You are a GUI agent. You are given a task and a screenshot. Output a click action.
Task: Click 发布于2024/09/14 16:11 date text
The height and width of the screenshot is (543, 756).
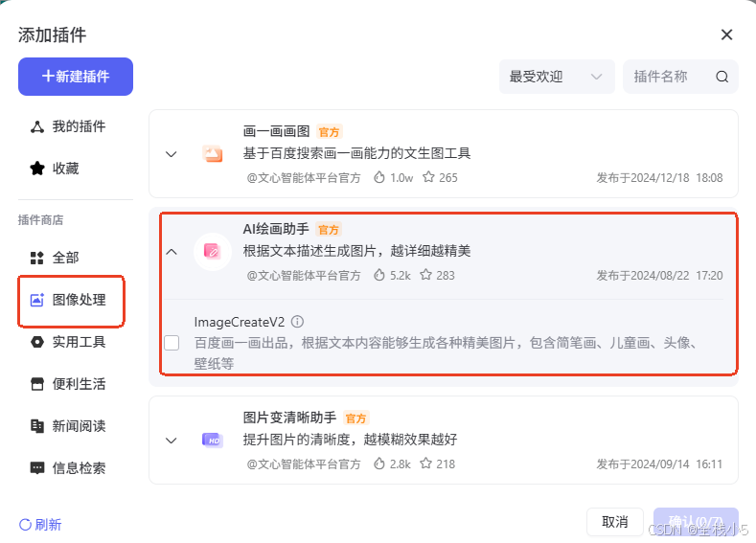point(659,464)
